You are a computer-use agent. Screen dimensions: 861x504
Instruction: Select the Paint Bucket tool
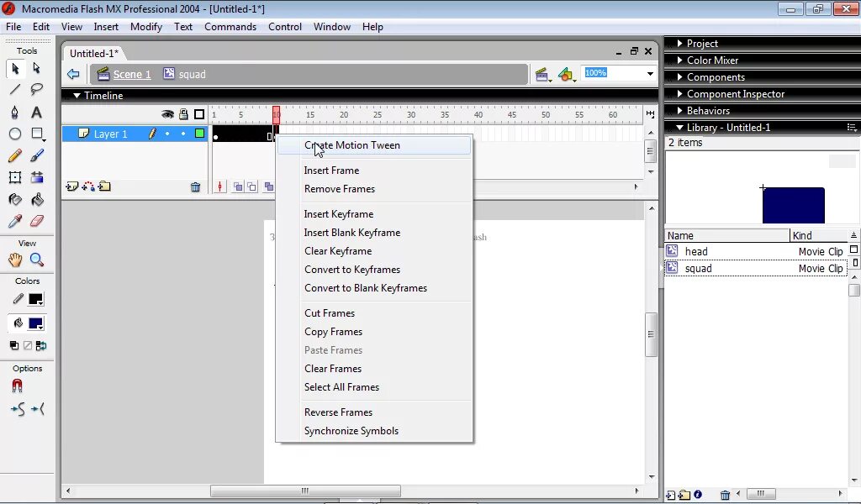[37, 200]
